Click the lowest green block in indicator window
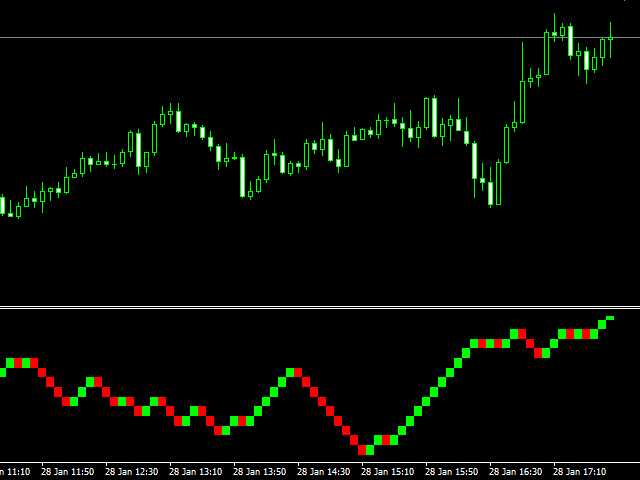This screenshot has height=480, width=640. point(370,450)
